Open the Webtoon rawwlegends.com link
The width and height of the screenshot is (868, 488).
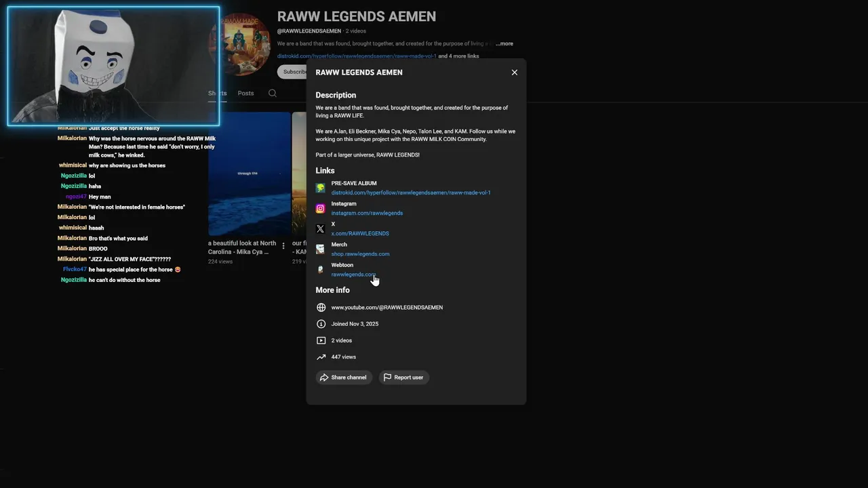pos(353,274)
